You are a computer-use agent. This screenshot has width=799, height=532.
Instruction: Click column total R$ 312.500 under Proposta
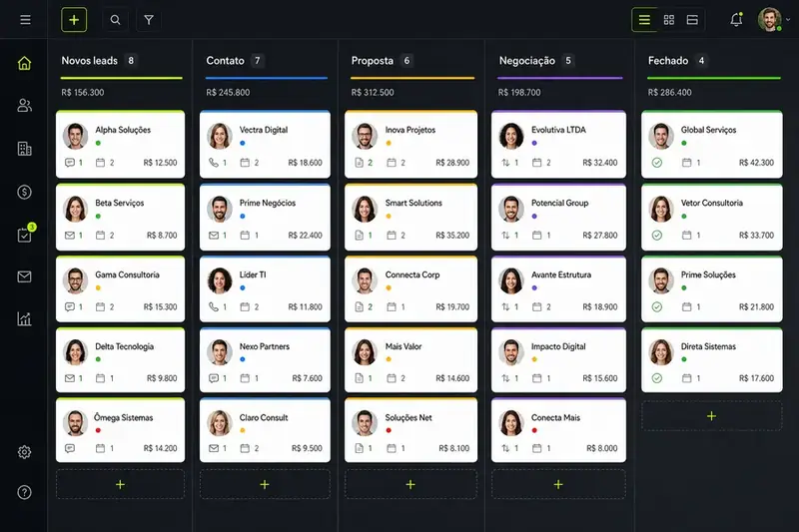[x=373, y=93]
